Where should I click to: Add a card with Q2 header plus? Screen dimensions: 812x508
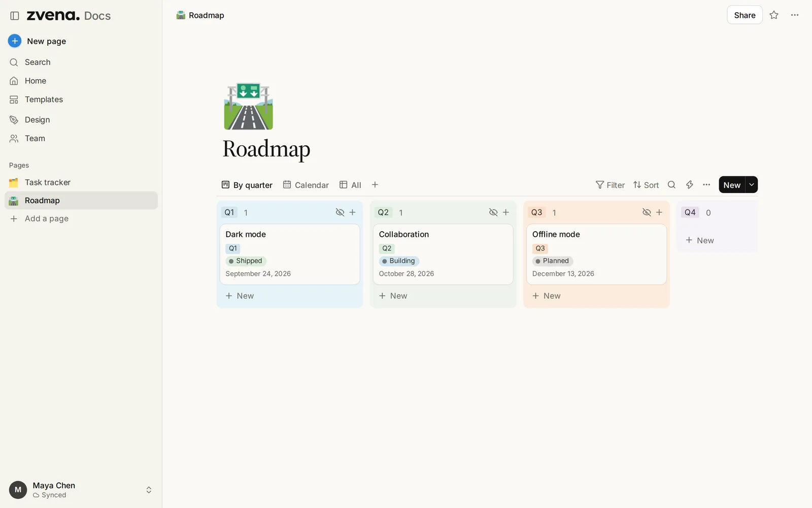point(506,212)
